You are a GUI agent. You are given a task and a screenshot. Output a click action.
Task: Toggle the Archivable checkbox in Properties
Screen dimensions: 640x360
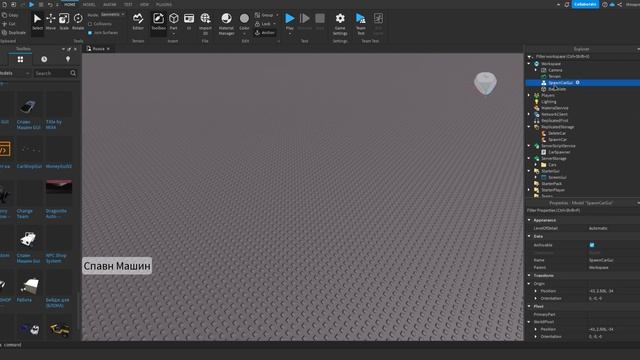click(592, 245)
